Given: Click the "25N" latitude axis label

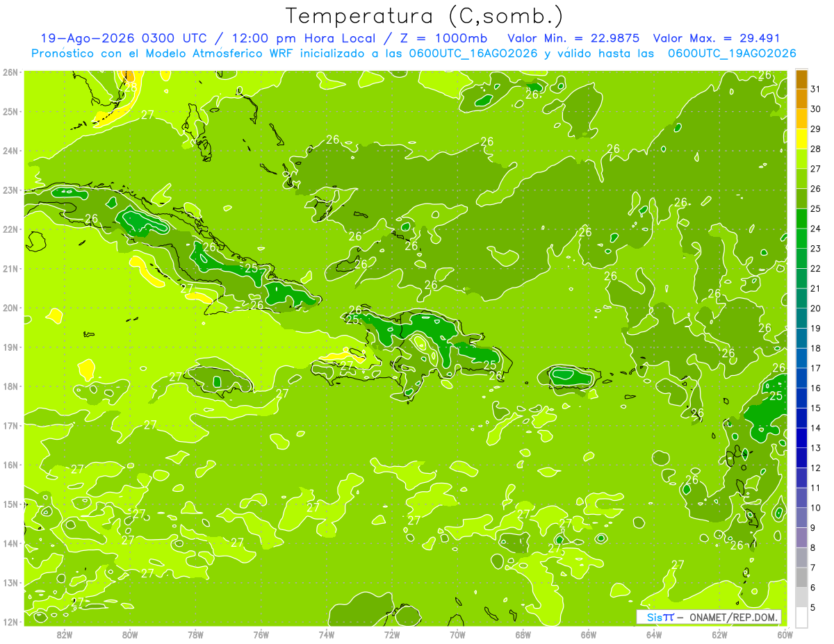Looking at the screenshot, I should tap(10, 111).
